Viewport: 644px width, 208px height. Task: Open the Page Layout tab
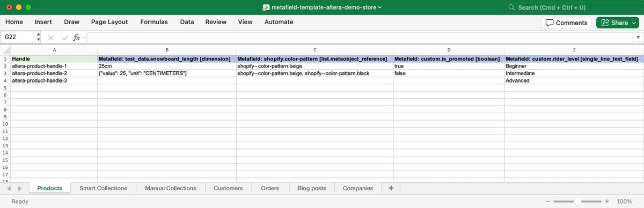coord(109,22)
